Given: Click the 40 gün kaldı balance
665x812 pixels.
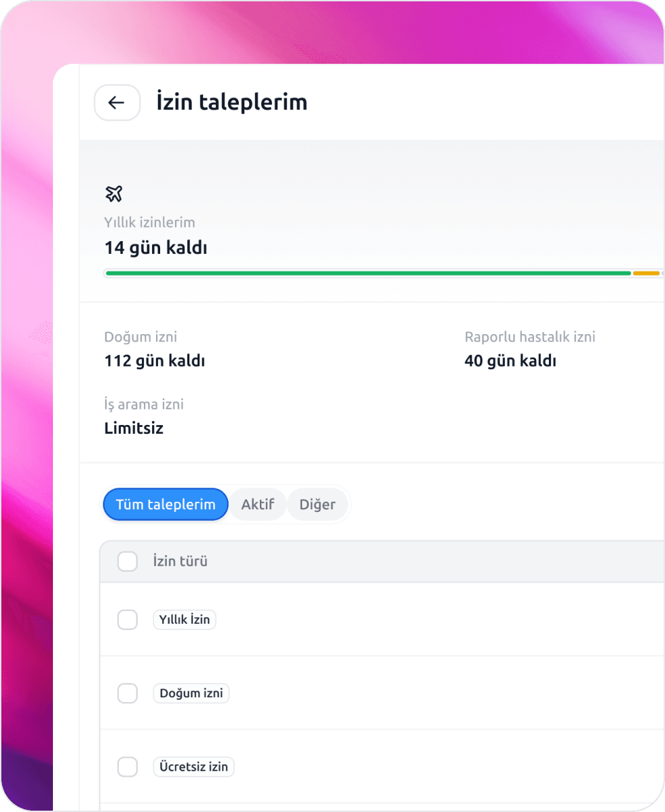Looking at the screenshot, I should coord(510,361).
